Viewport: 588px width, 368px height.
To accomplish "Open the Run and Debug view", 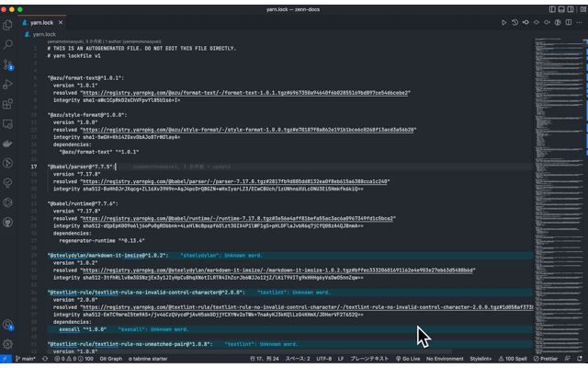I will [x=7, y=84].
